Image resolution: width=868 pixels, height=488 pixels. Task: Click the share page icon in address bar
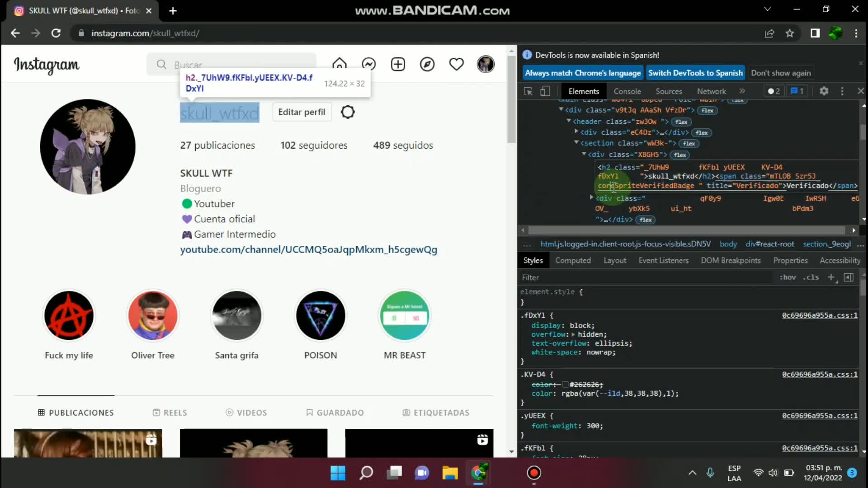pos(769,33)
